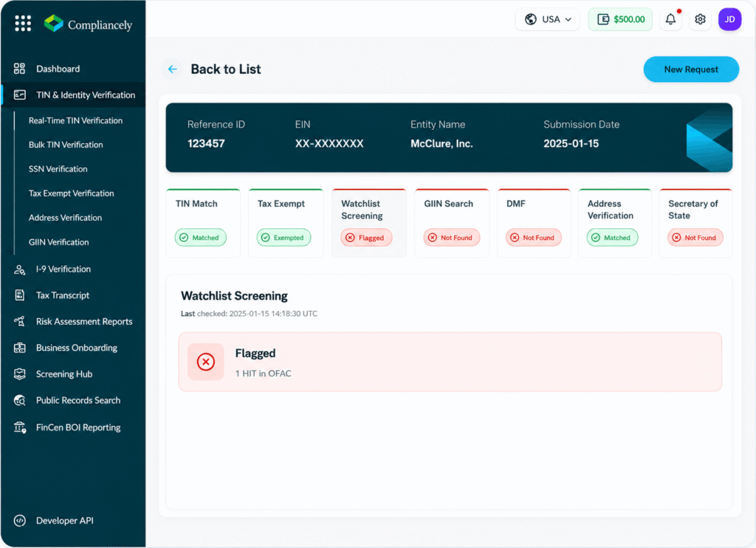Open GIIN Verification submenu item
The height and width of the screenshot is (548, 756).
tap(59, 242)
